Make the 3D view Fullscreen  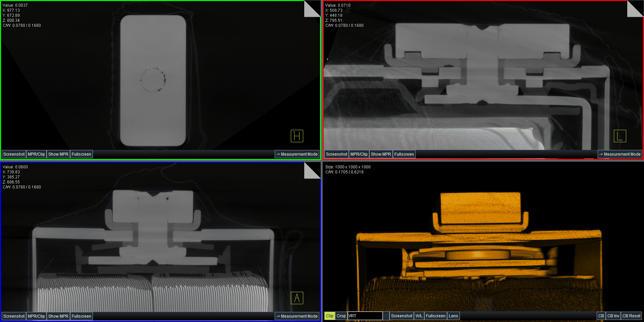click(435, 316)
